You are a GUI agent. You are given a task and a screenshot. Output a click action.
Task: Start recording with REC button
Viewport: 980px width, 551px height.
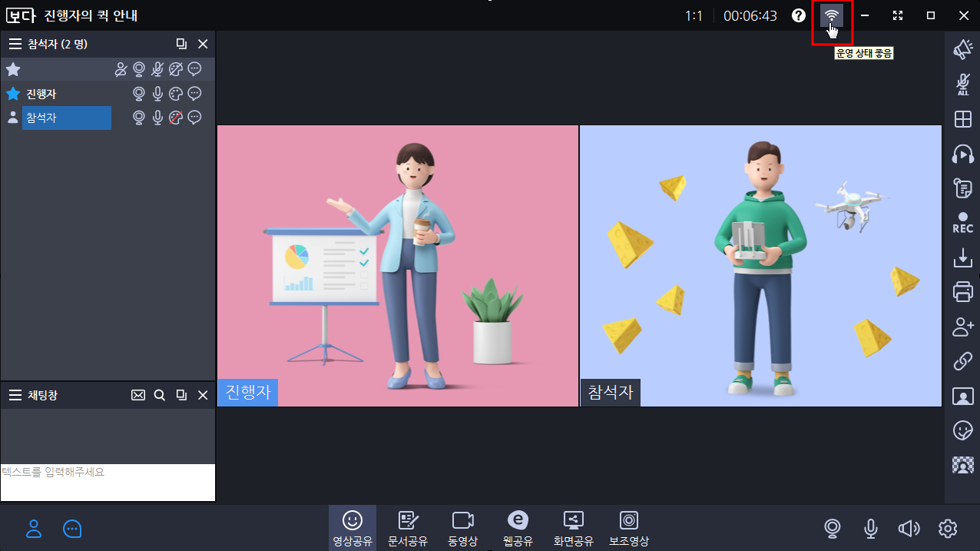click(962, 223)
